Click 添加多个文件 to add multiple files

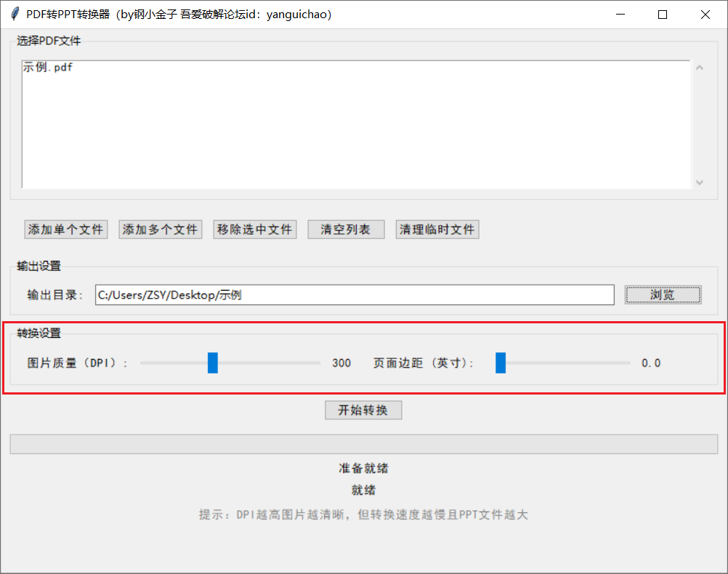tap(160, 229)
